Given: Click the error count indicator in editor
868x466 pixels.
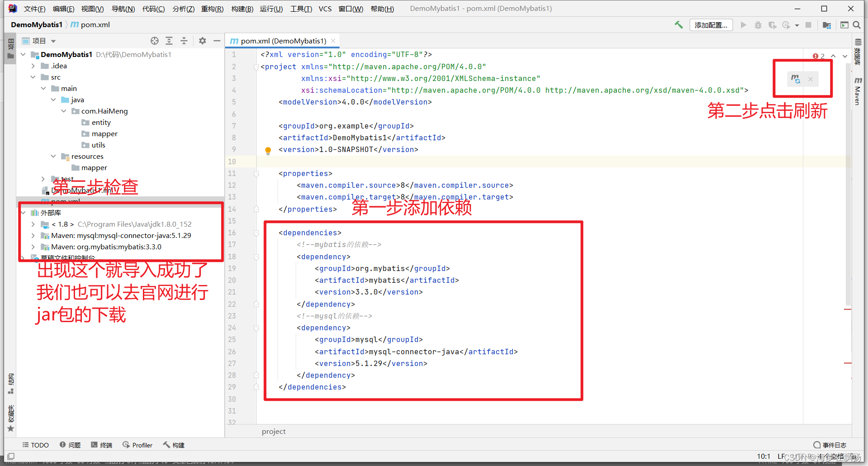Looking at the screenshot, I should (x=818, y=56).
